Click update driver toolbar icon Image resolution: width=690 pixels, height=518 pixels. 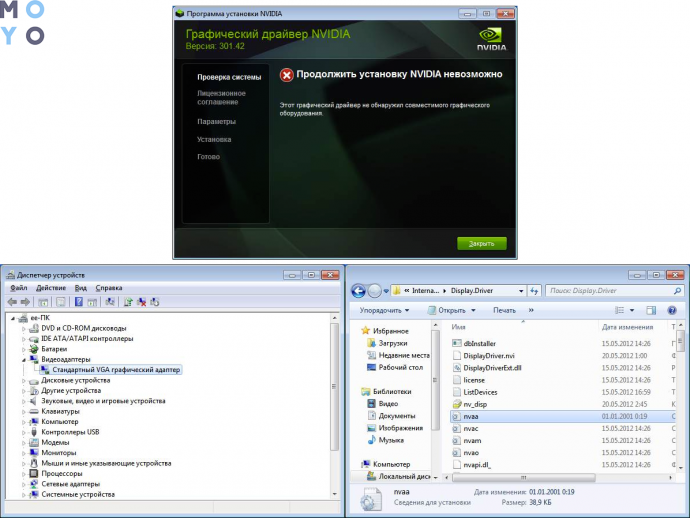[x=128, y=302]
